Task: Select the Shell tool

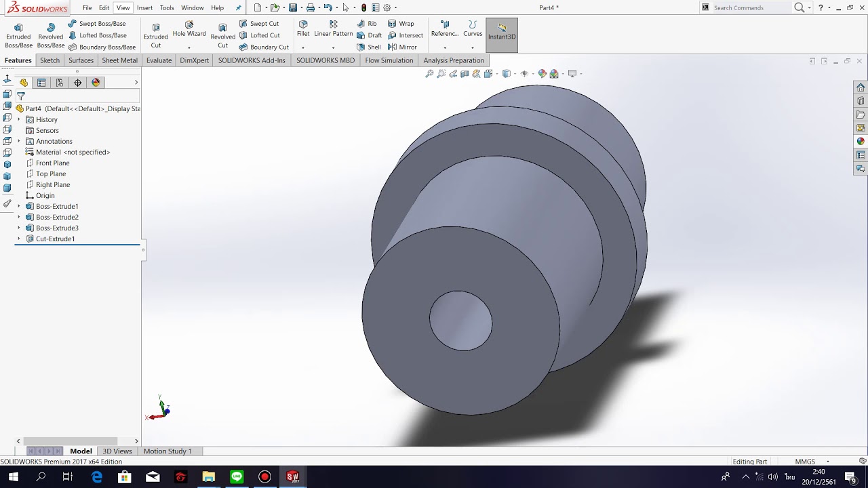Action: pos(368,47)
